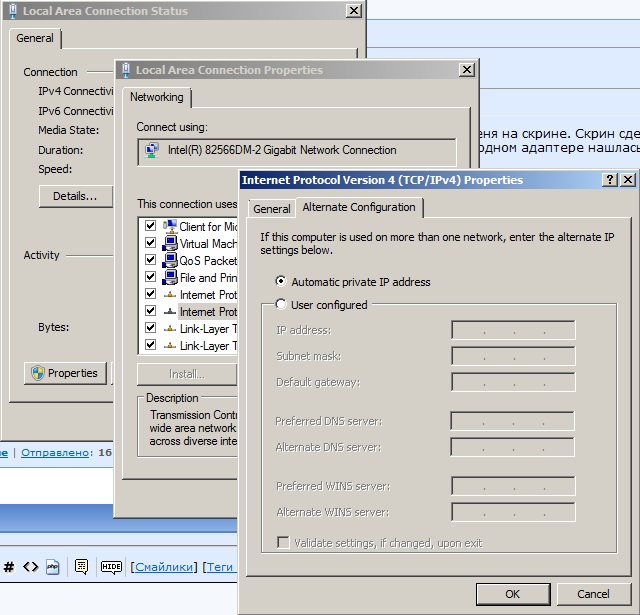Click the Subnet mask input field

tap(513, 356)
